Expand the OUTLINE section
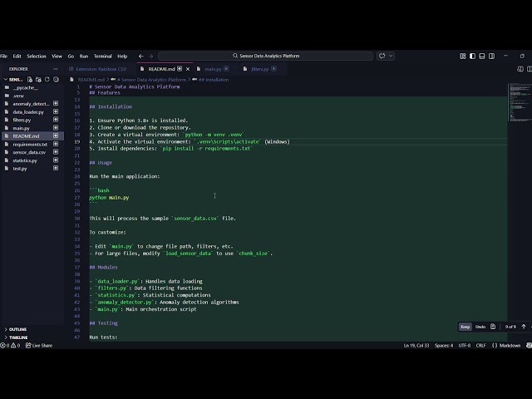 point(16,329)
